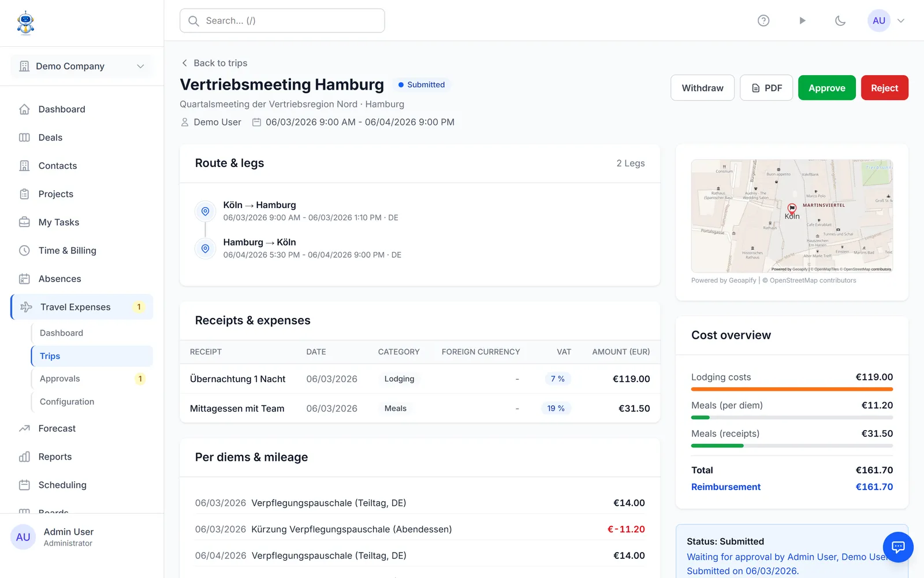Collapse Travel Expenses menu section
The height and width of the screenshot is (578, 924).
pos(81,307)
